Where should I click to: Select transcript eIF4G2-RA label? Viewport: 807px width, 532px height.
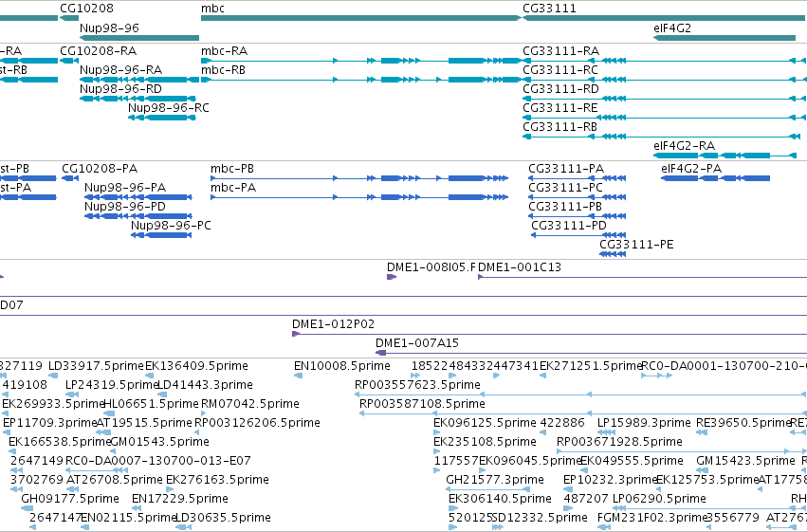coord(684,146)
